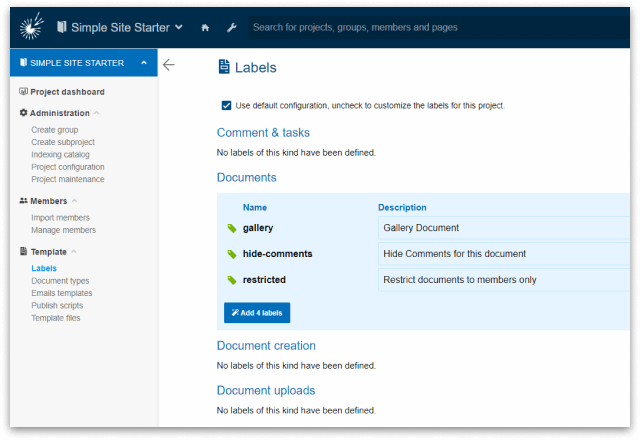Screen dimensions: 640x440
Task: Click the search projects input field
Action: 440,28
